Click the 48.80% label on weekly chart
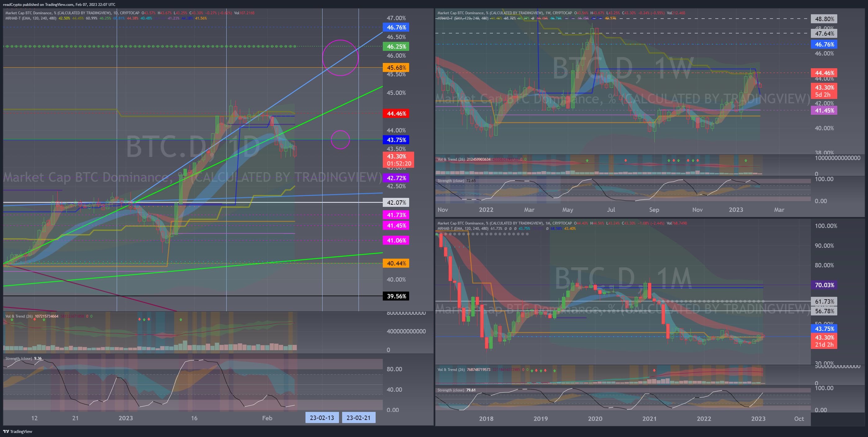This screenshot has height=437, width=868. (824, 19)
